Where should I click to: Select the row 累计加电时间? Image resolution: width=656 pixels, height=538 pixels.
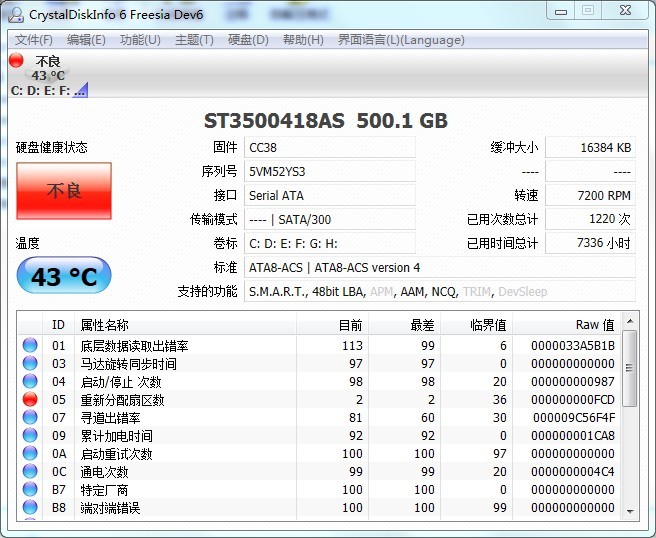click(x=320, y=435)
